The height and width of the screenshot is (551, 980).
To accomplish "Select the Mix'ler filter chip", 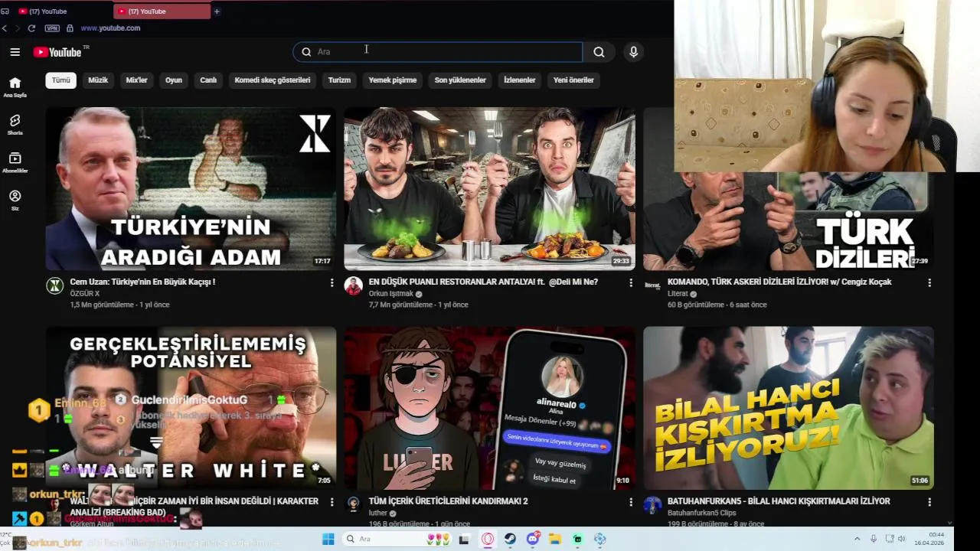I will [136, 80].
